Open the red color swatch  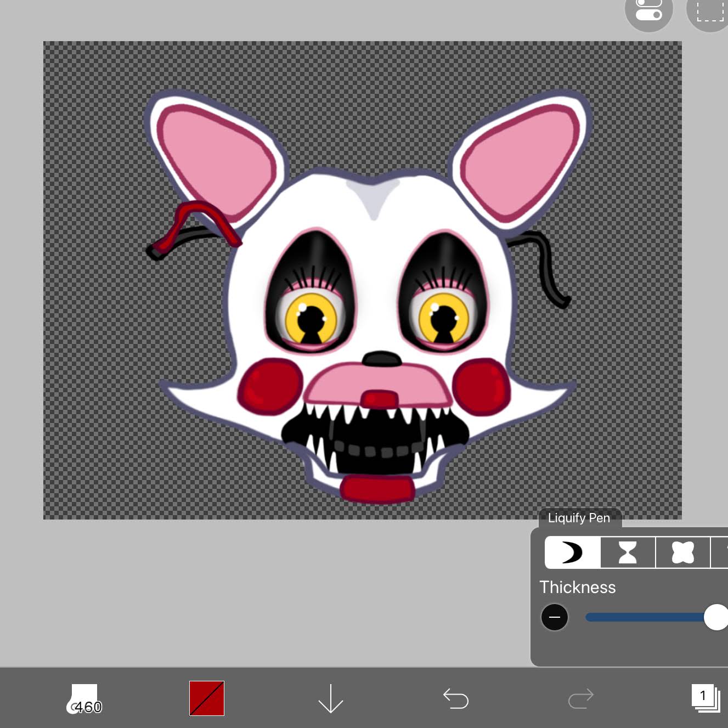pyautogui.click(x=207, y=698)
